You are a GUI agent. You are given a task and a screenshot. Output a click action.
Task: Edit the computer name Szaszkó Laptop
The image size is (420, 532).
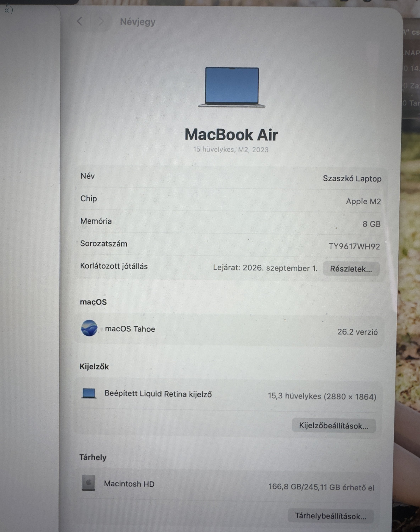click(x=352, y=178)
